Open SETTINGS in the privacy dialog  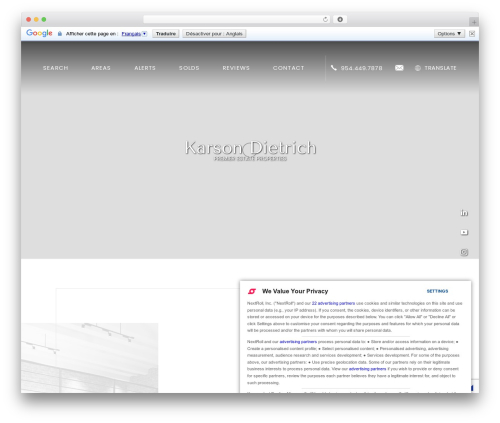pos(437,291)
